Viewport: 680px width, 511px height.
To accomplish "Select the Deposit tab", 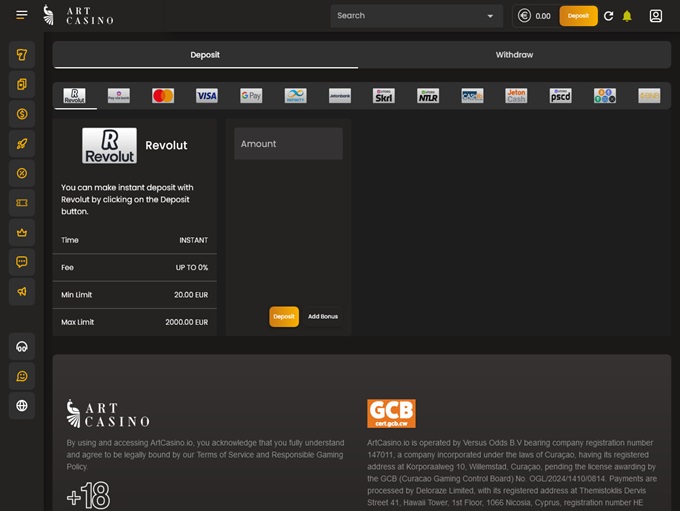I will click(205, 55).
